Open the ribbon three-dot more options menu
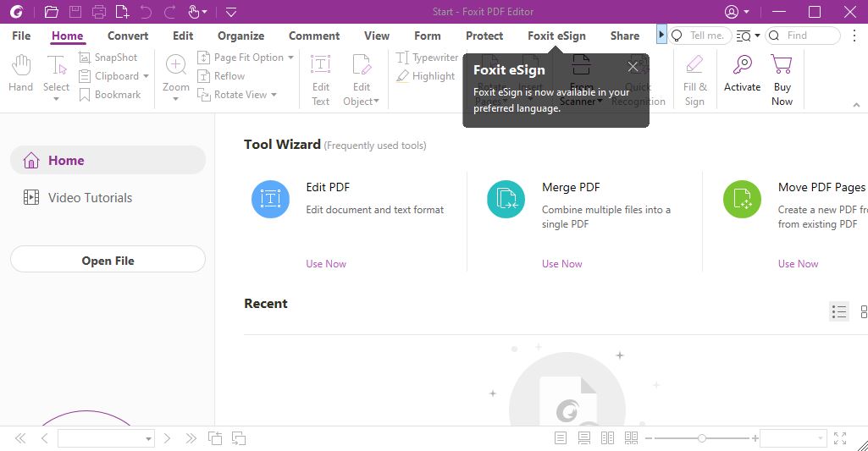This screenshot has height=451, width=868. pyautogui.click(x=854, y=36)
